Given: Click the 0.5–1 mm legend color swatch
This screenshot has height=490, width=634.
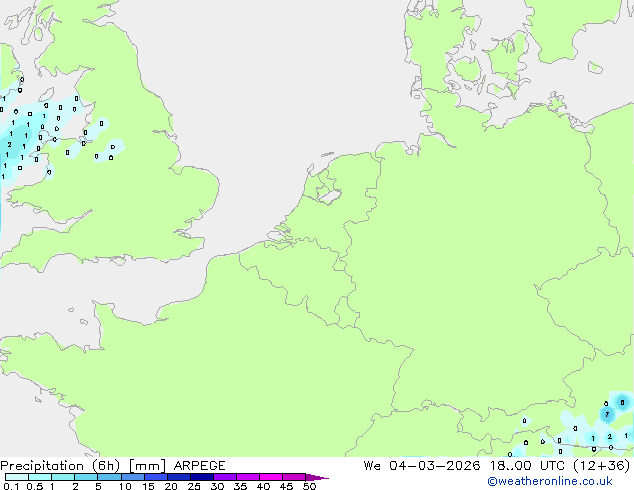Looking at the screenshot, I should click(x=40, y=477).
